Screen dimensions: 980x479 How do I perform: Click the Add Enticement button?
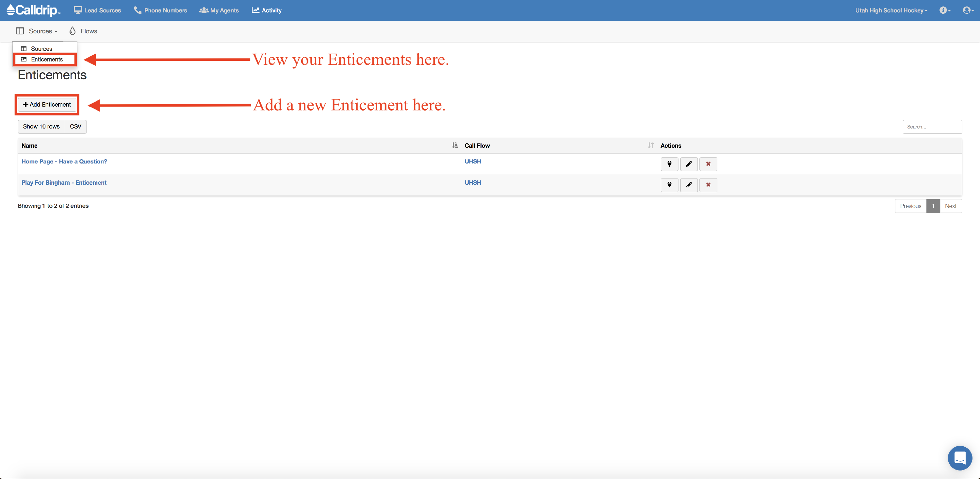pyautogui.click(x=47, y=104)
